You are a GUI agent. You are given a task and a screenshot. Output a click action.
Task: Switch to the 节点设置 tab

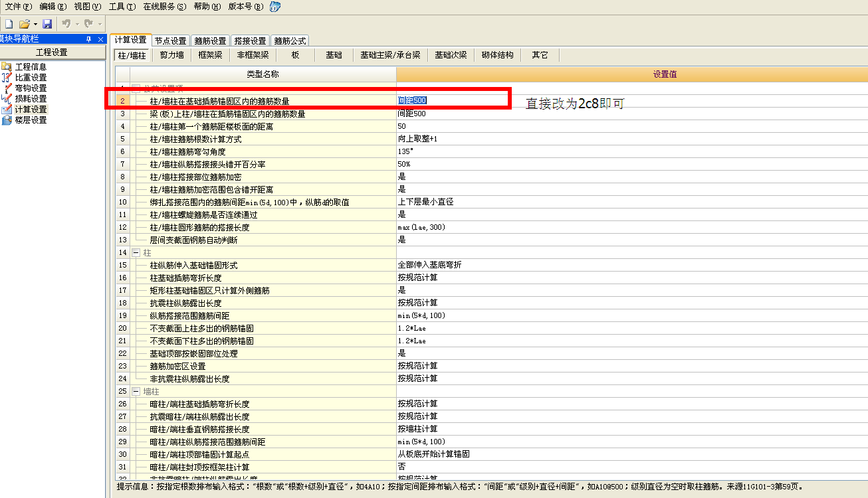(x=171, y=41)
